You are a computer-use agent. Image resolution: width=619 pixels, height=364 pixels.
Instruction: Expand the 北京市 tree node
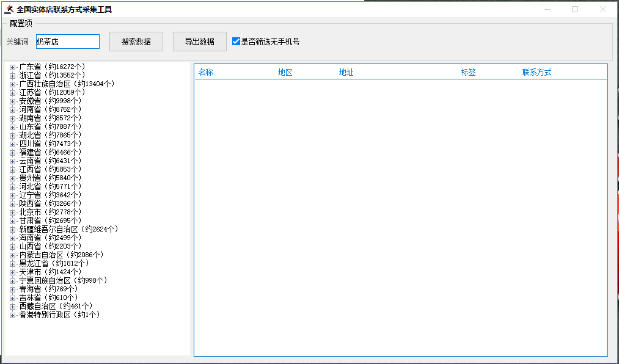12,212
